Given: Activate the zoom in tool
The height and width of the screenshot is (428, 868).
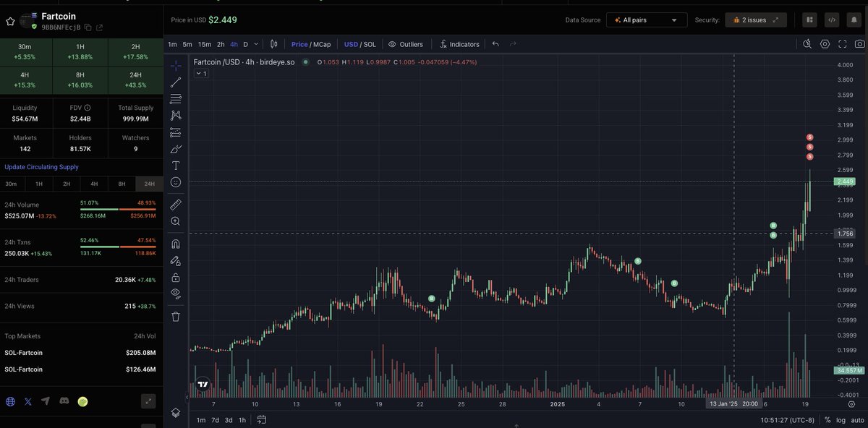Looking at the screenshot, I should [x=176, y=221].
